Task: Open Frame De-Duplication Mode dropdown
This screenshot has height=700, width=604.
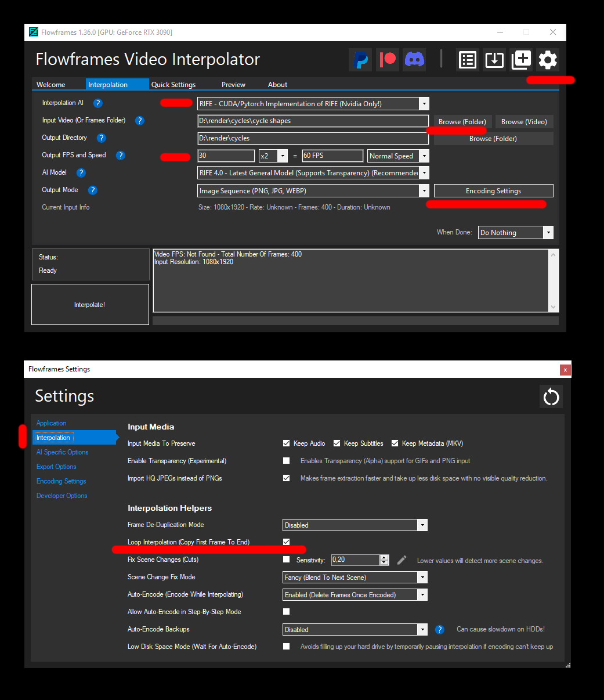Action: (x=355, y=525)
